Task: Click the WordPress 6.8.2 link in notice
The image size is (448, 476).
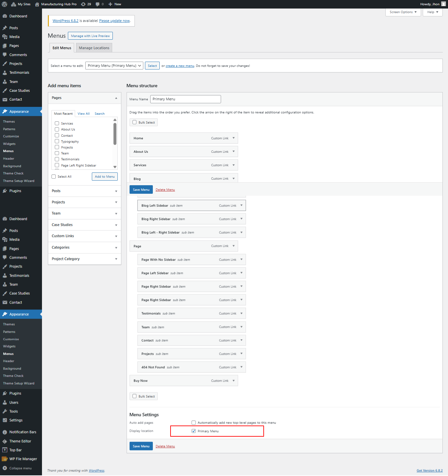Action: [x=65, y=21]
